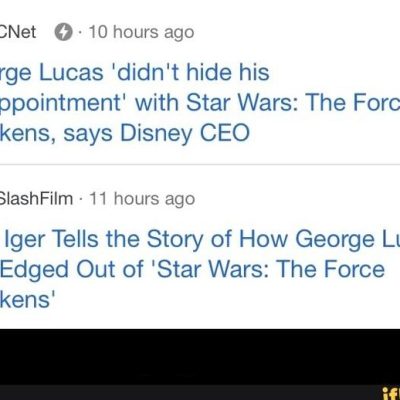This screenshot has width=400, height=400.
Task: Click the word 'ppointment'' in the CNet headline
Action: tap(60, 103)
